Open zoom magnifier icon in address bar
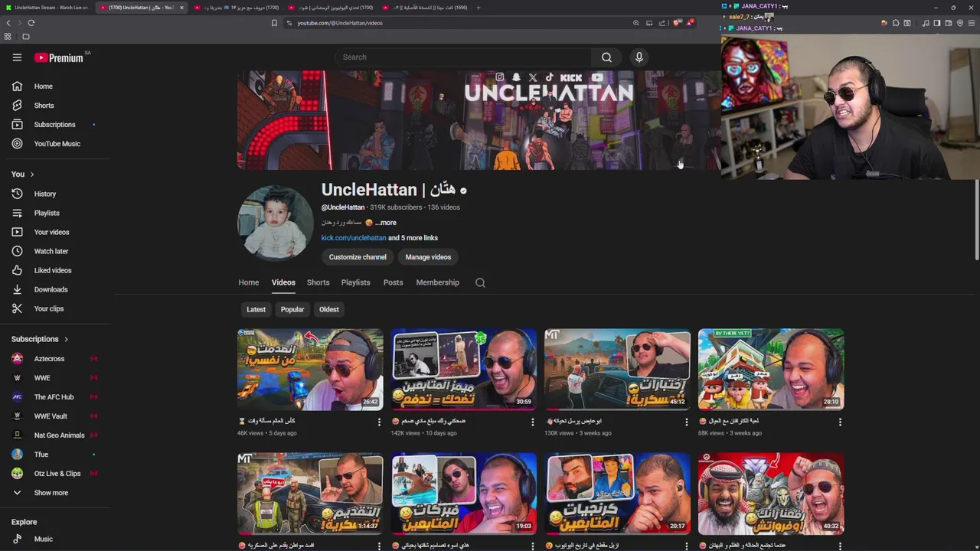Screen dimensions: 980x551 click(635, 23)
